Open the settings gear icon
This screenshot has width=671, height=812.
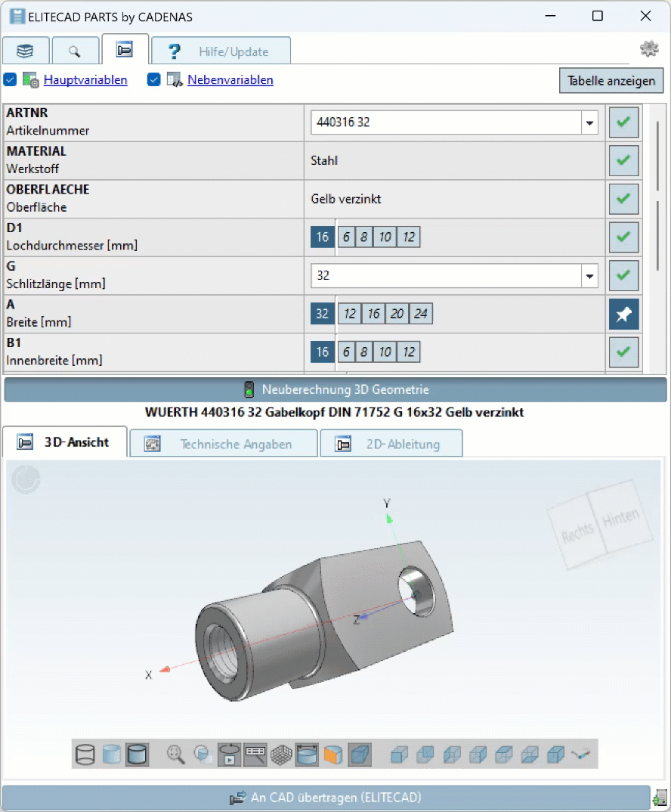pyautogui.click(x=648, y=47)
